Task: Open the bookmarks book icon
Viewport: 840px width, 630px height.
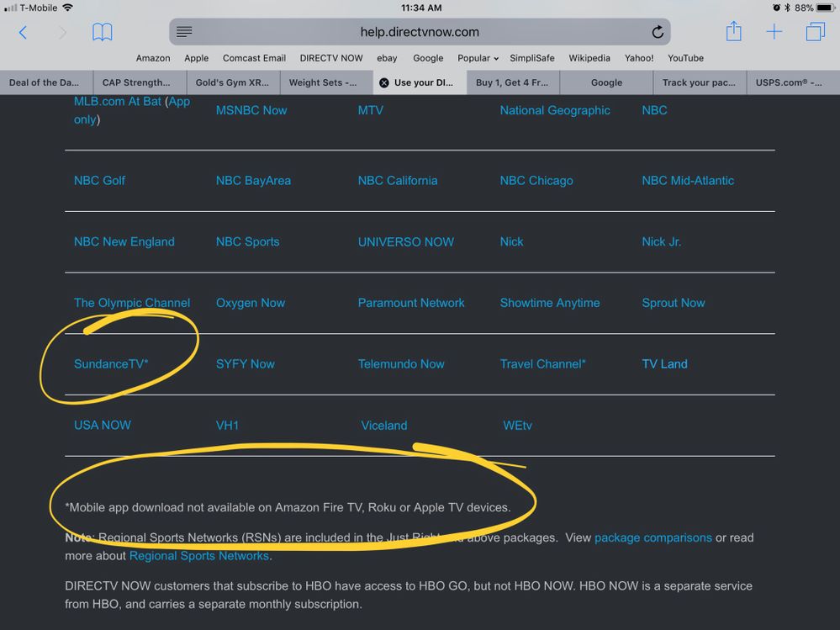Action: [102, 32]
